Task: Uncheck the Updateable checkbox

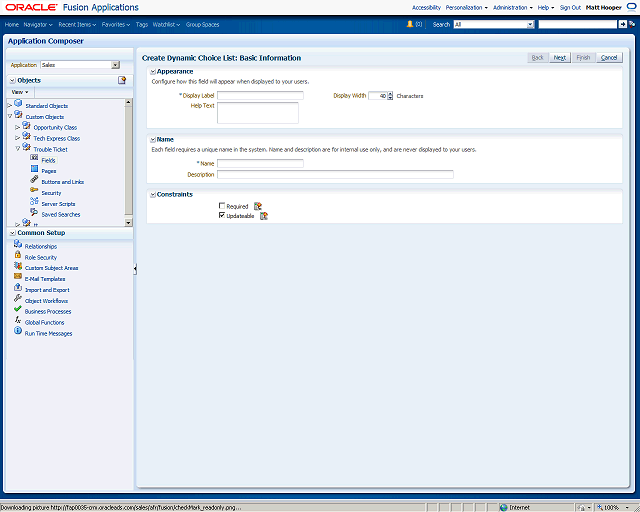Action: pos(222,215)
